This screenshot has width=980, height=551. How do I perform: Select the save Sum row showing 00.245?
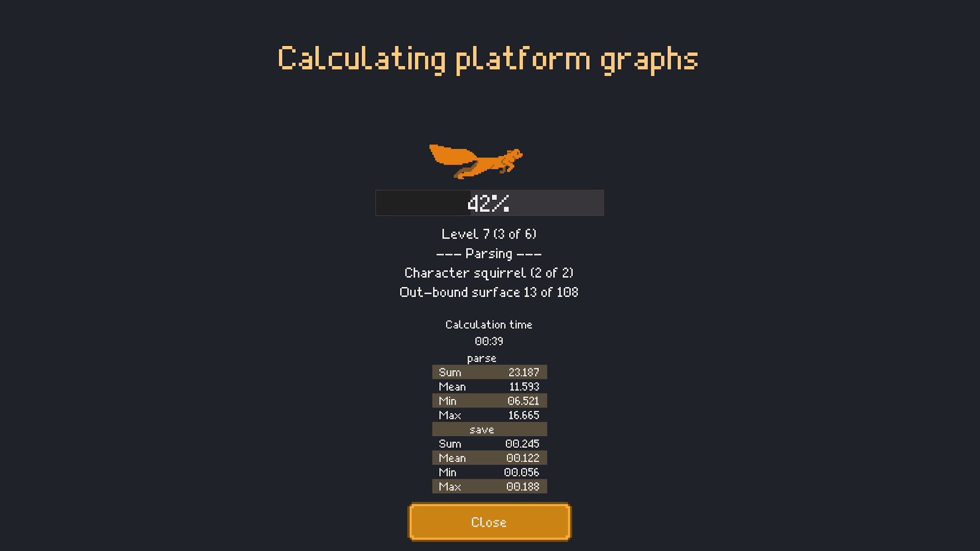489,443
